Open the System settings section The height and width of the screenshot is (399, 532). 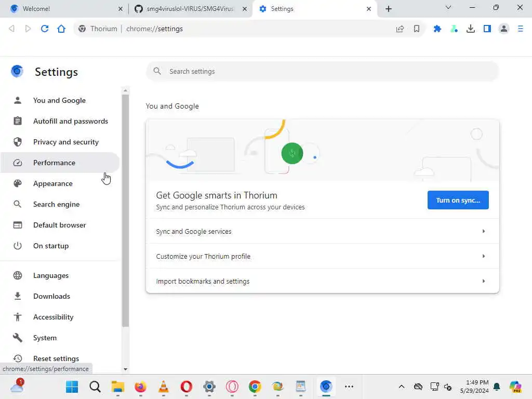[x=60, y=338]
